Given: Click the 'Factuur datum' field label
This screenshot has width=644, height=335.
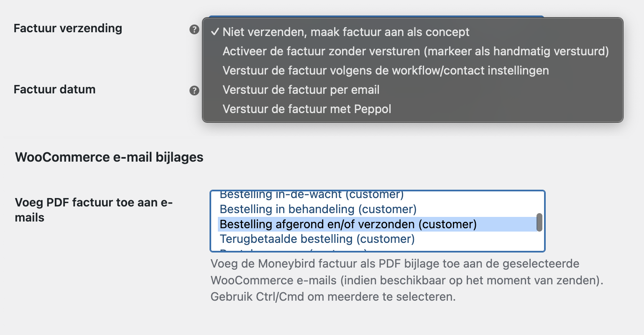Looking at the screenshot, I should pos(54,89).
